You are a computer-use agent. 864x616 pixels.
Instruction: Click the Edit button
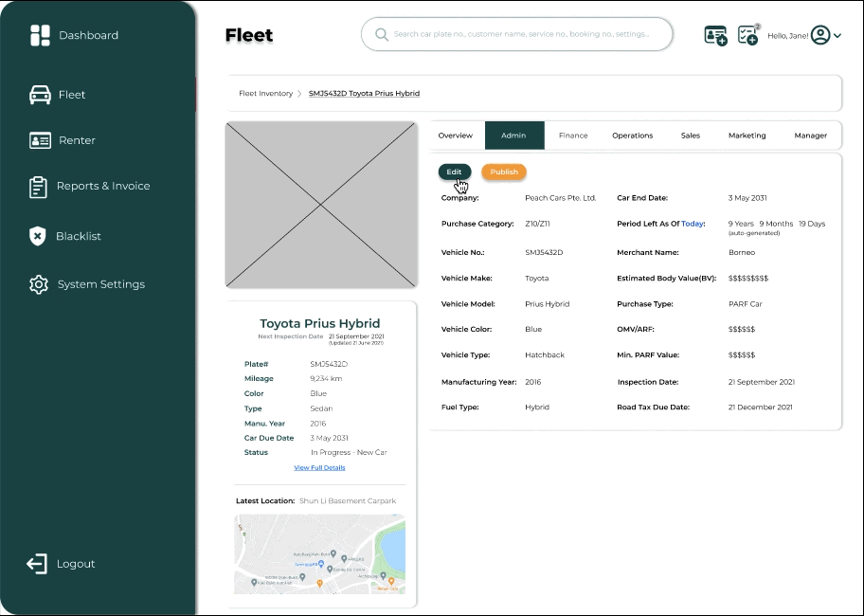coord(455,172)
